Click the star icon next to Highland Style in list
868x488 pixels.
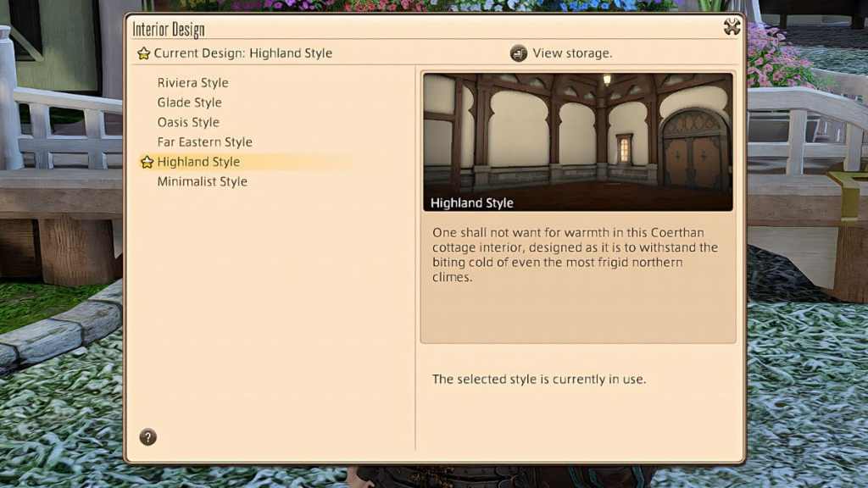point(147,162)
